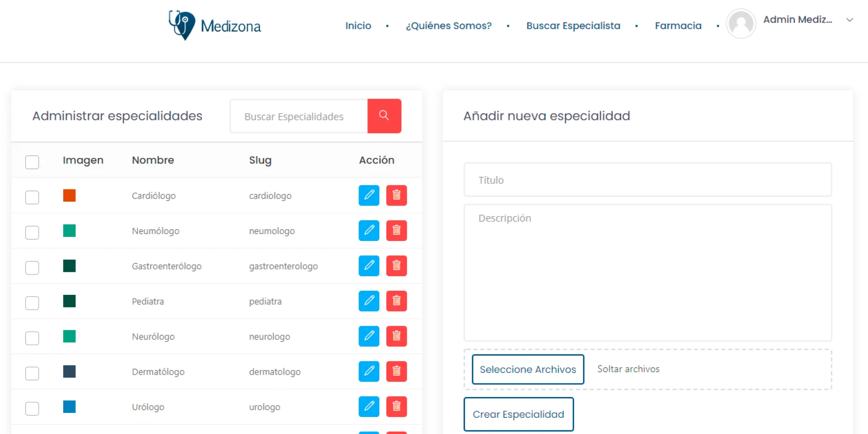Viewport: 868px width, 434px height.
Task: Check the Urólogo row checkbox
Action: tap(32, 408)
